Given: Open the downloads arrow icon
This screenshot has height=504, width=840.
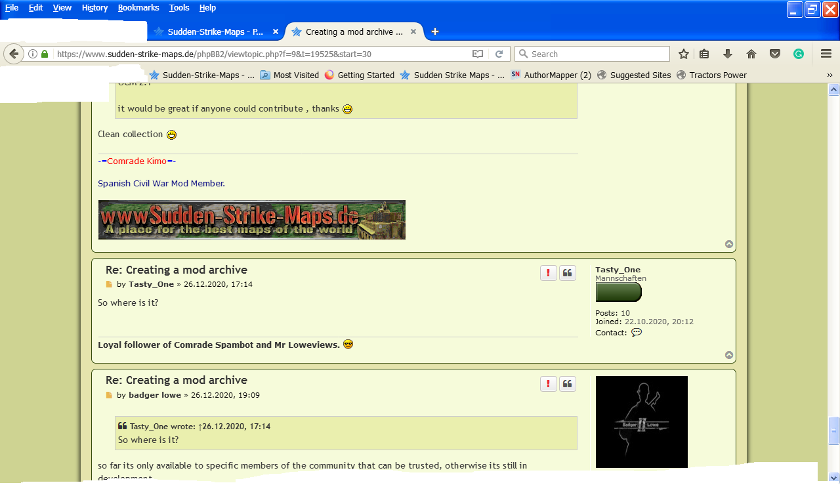Looking at the screenshot, I should click(x=728, y=54).
